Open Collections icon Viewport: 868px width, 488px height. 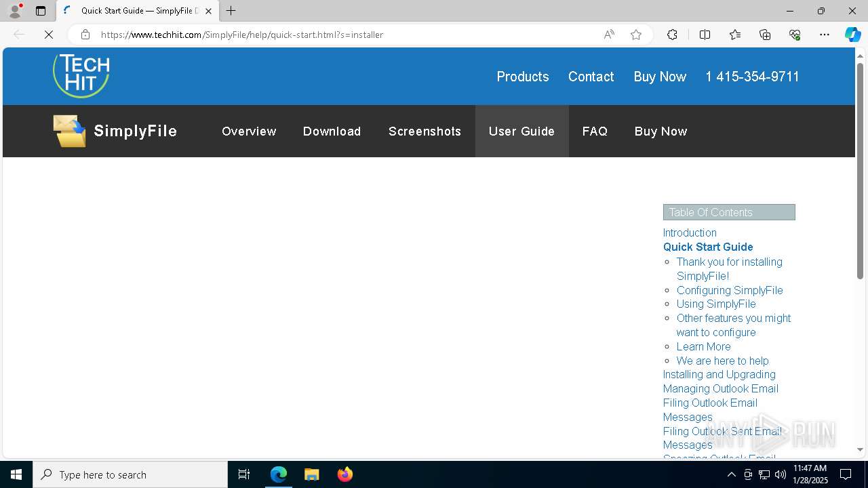pos(765,35)
